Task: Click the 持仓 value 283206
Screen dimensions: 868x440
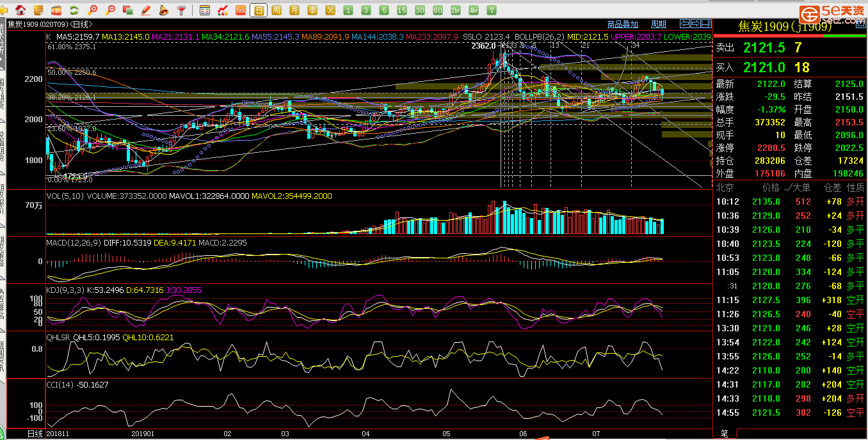Action: pos(770,161)
